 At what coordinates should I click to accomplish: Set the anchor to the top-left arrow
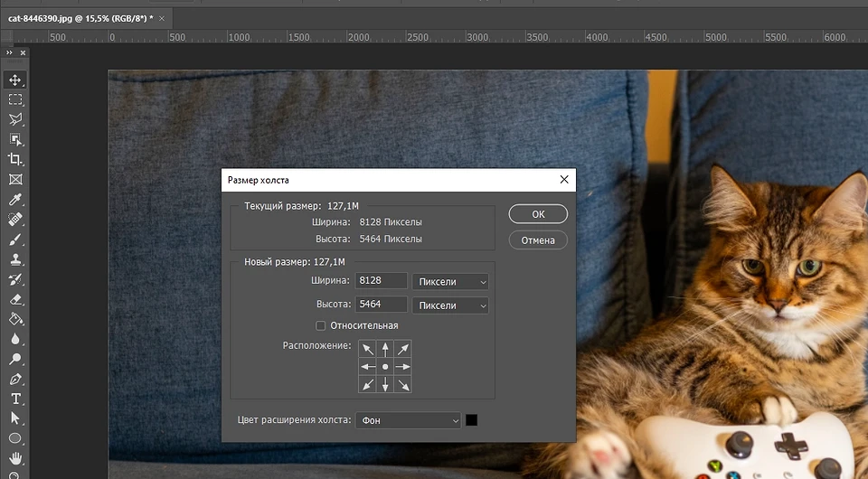[367, 349]
